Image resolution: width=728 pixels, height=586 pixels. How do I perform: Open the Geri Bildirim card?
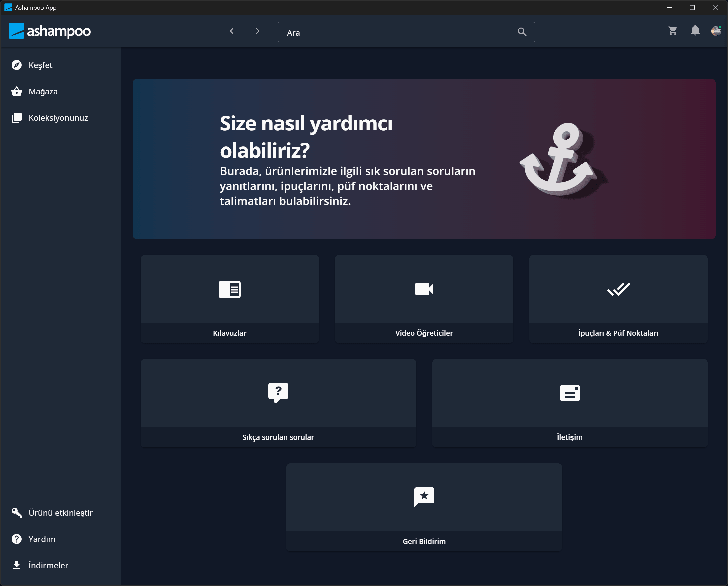[424, 507]
